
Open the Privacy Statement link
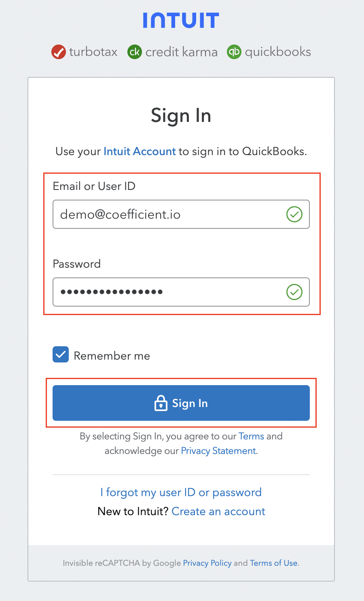(x=219, y=451)
